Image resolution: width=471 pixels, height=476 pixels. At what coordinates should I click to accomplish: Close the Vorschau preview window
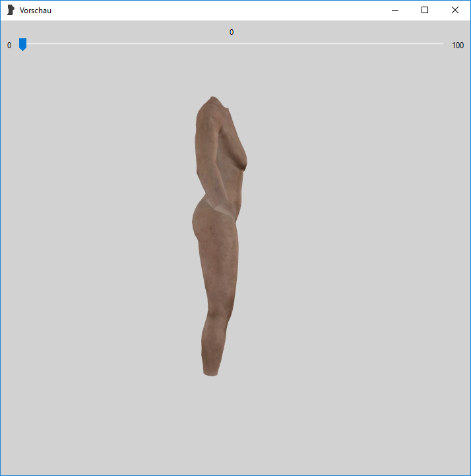click(455, 11)
